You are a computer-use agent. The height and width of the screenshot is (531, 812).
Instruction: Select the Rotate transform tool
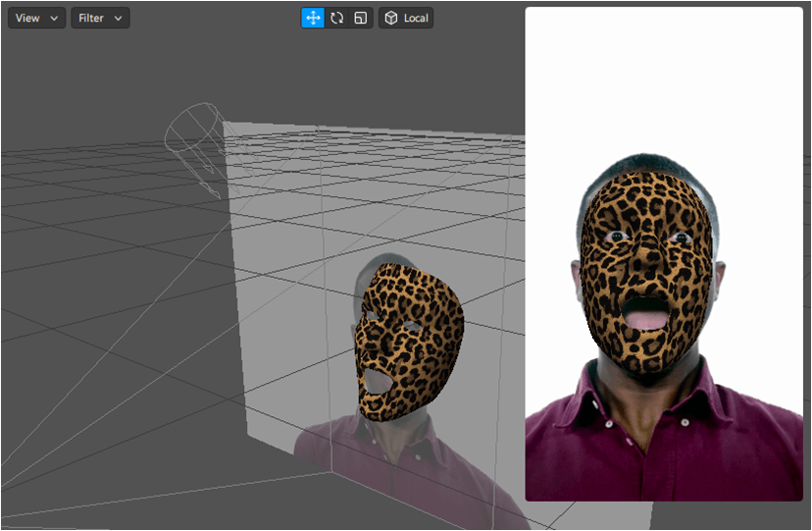tap(337, 18)
